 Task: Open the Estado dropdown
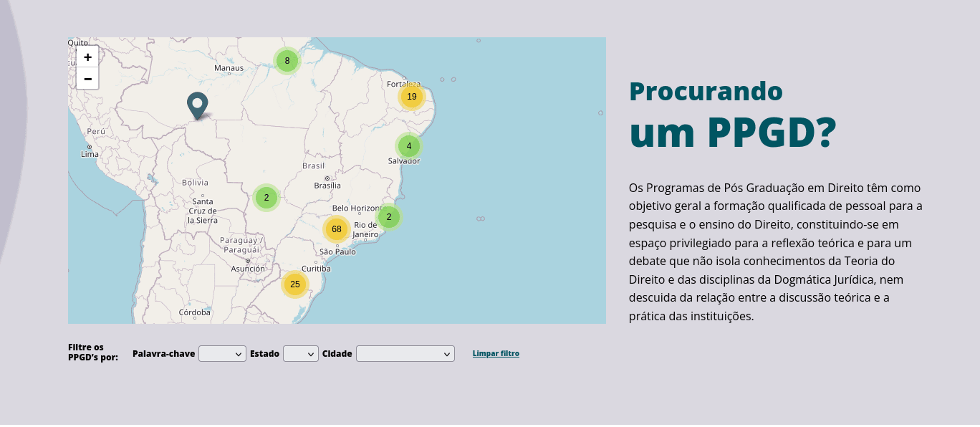click(301, 354)
